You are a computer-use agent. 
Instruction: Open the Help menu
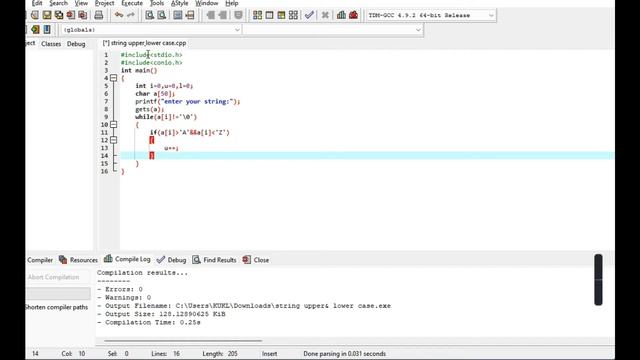pos(232,3)
